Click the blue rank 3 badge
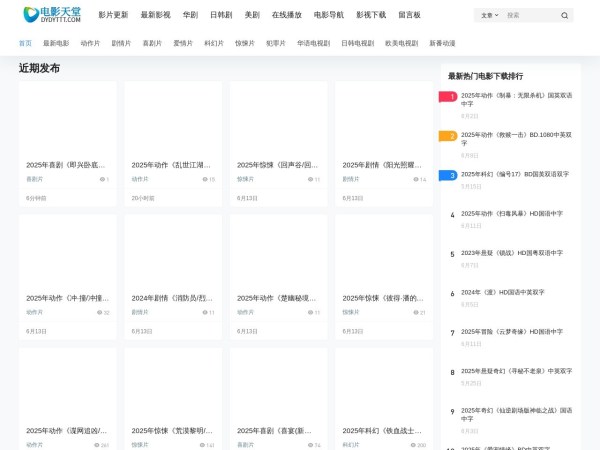This screenshot has width=600, height=450. [448, 175]
